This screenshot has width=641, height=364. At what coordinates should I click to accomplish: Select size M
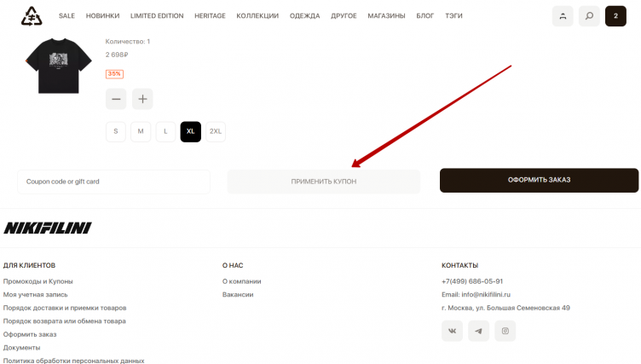point(141,131)
